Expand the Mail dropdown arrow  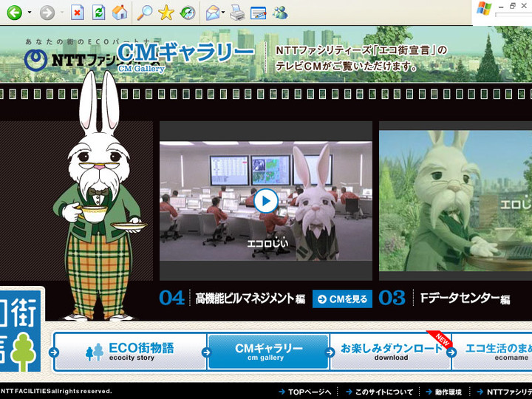223,13
